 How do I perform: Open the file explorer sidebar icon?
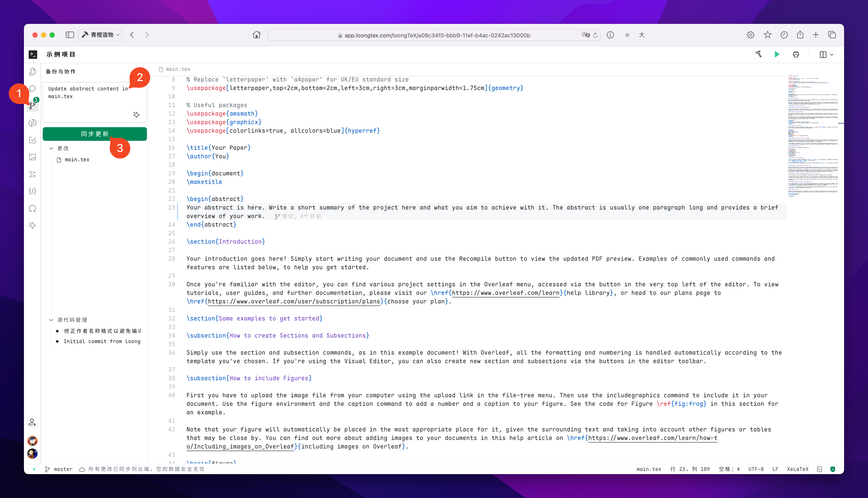[32, 71]
